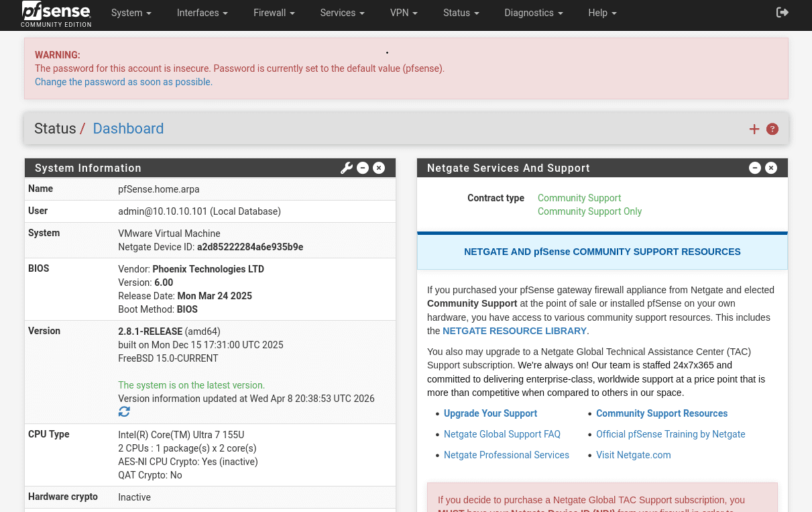The image size is (812, 512).
Task: Add a widget with the plus icon
Action: pyautogui.click(x=754, y=129)
